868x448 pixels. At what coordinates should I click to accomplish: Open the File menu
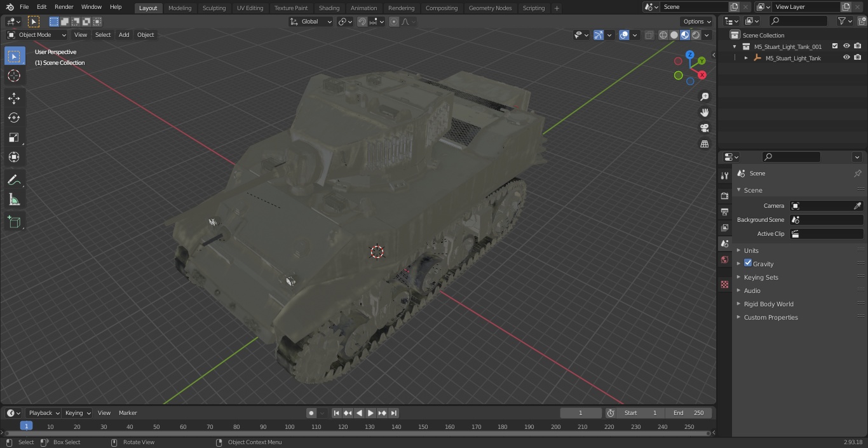[24, 7]
